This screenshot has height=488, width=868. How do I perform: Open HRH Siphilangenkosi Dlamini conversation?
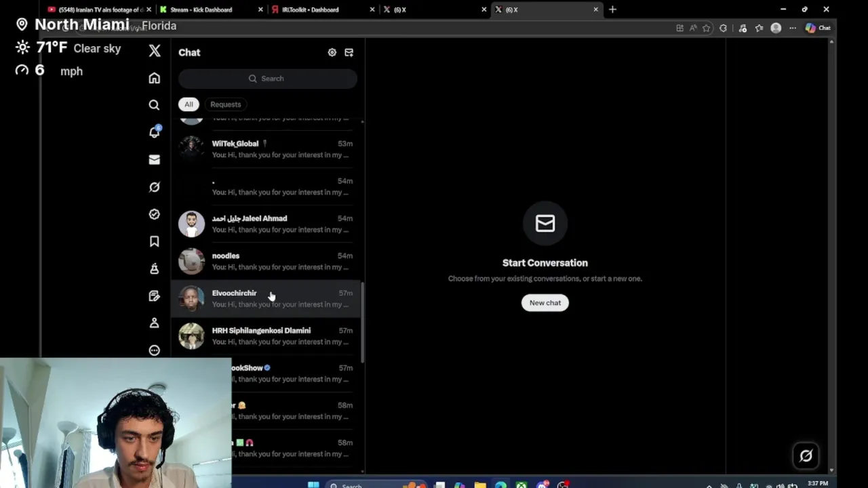(x=266, y=336)
